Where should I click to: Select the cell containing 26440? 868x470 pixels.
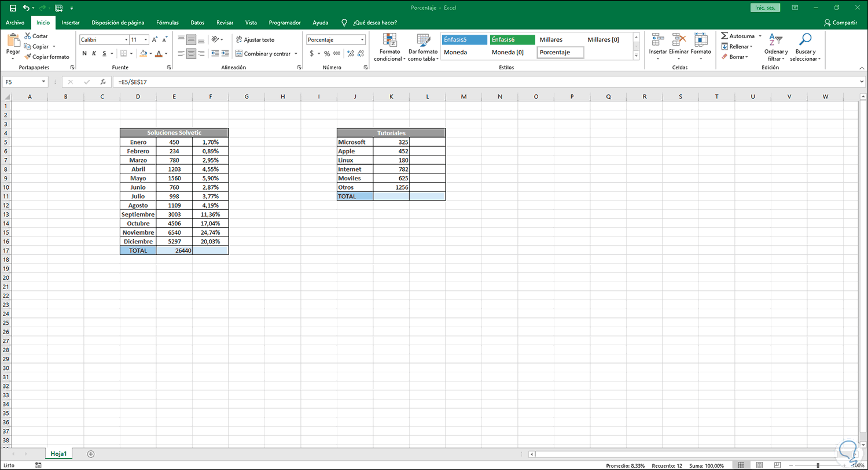[174, 250]
